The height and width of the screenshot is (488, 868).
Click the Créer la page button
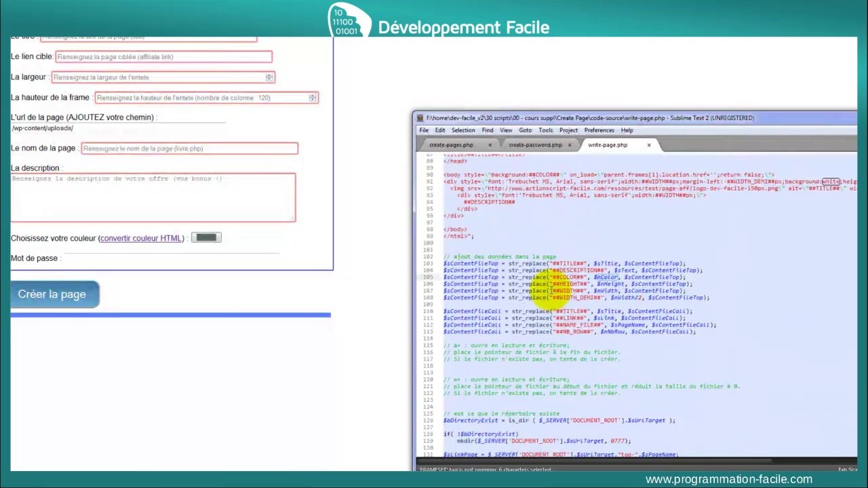(x=54, y=294)
